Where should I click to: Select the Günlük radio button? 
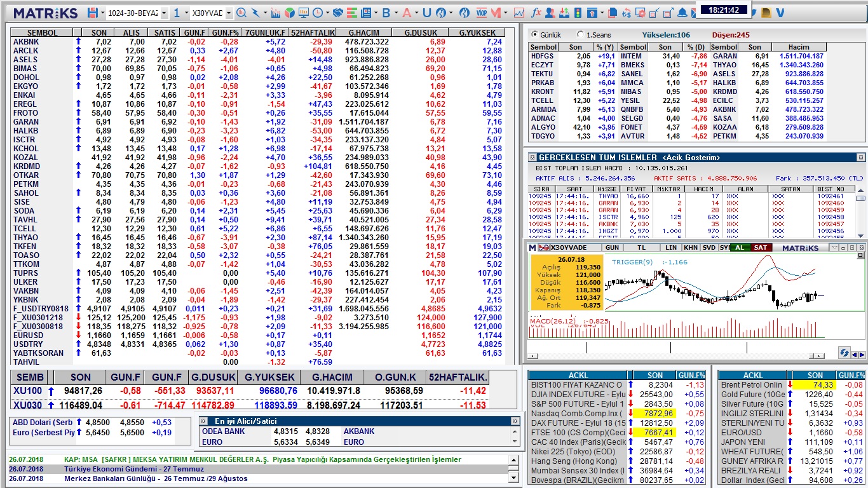pos(534,35)
